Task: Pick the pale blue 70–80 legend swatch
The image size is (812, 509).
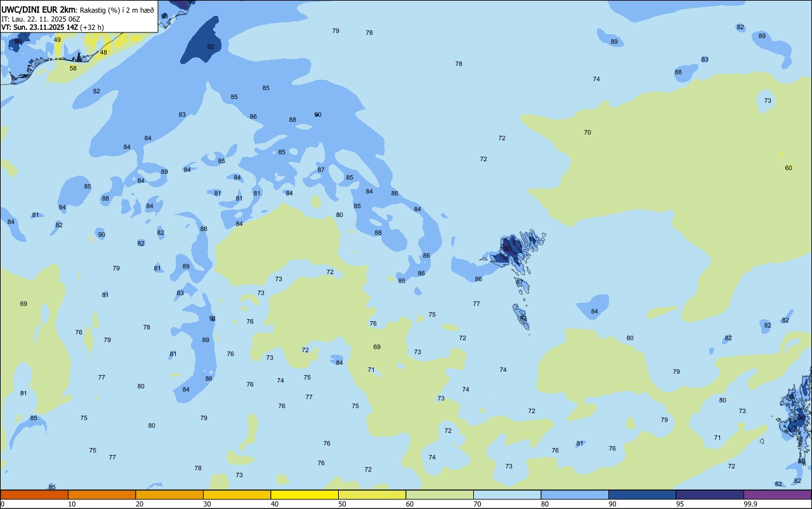Action: pos(507,494)
